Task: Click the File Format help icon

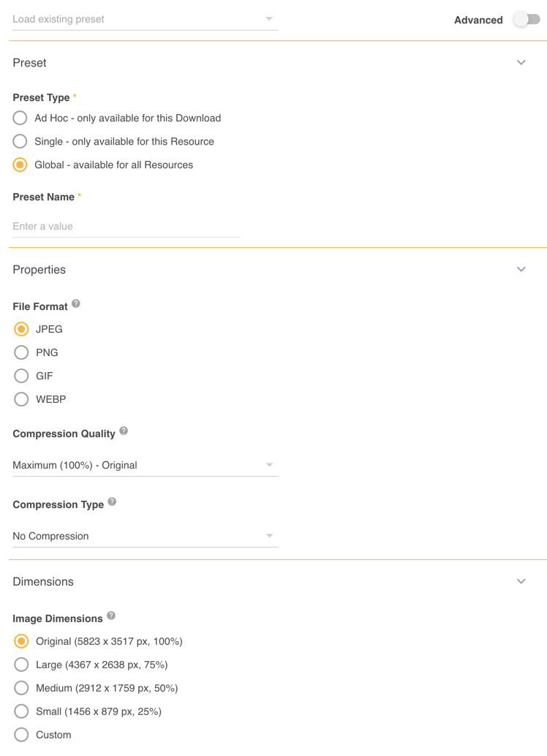Action: pos(76,304)
